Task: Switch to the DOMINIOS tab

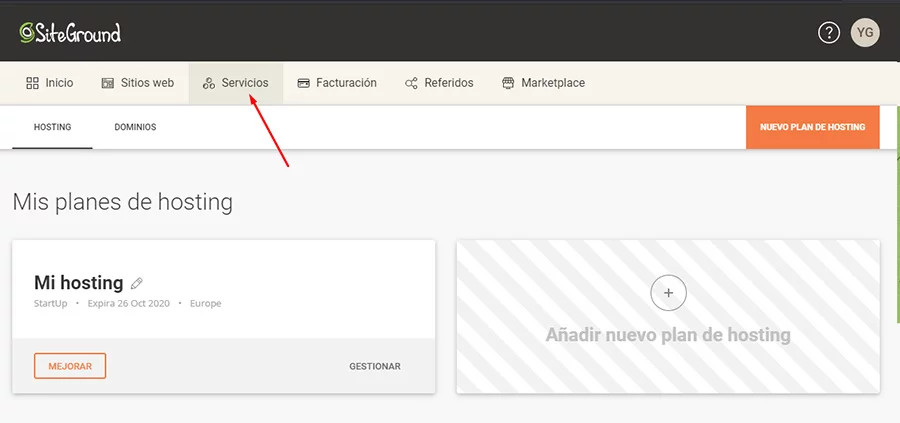Action: (135, 127)
